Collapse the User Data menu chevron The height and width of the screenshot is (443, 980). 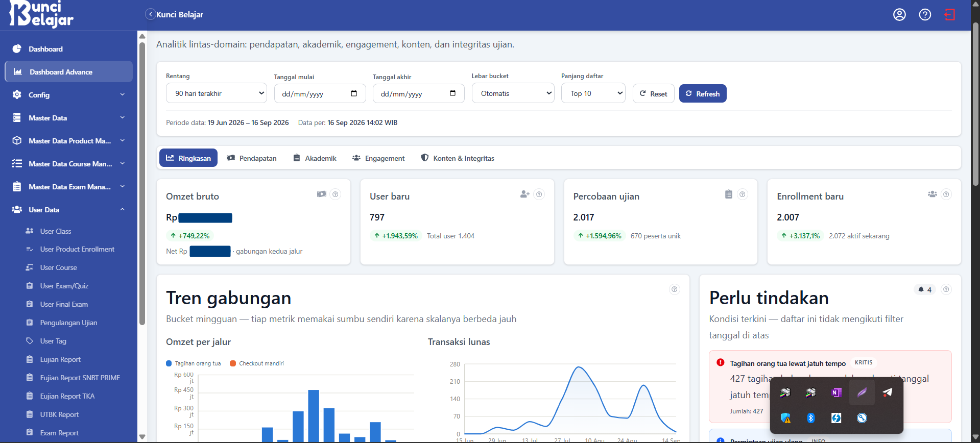tap(123, 209)
